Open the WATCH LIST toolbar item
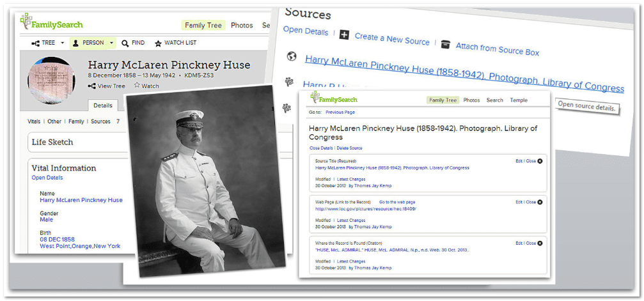The height and width of the screenshot is (301, 644). [x=176, y=43]
